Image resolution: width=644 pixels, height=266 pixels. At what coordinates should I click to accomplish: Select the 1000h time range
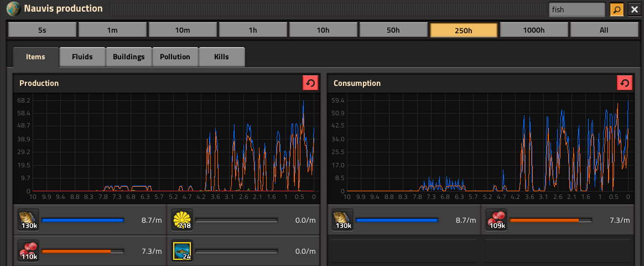[534, 30]
